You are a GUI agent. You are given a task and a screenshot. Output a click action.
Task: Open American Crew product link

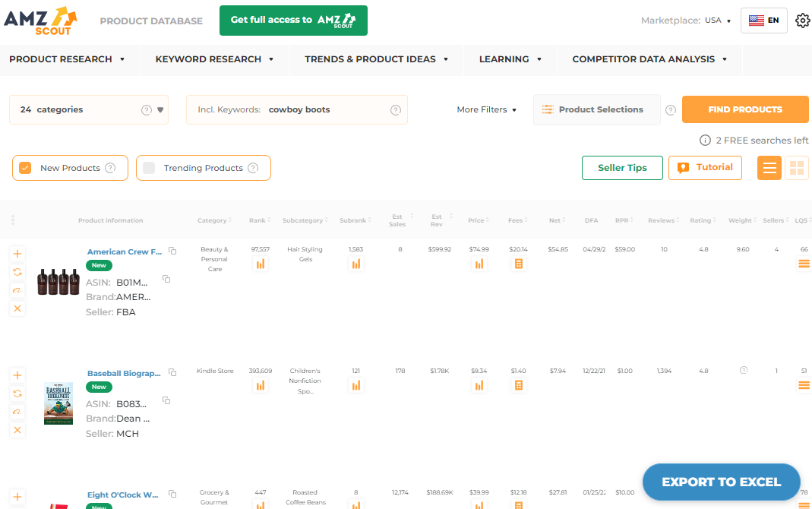(x=125, y=251)
